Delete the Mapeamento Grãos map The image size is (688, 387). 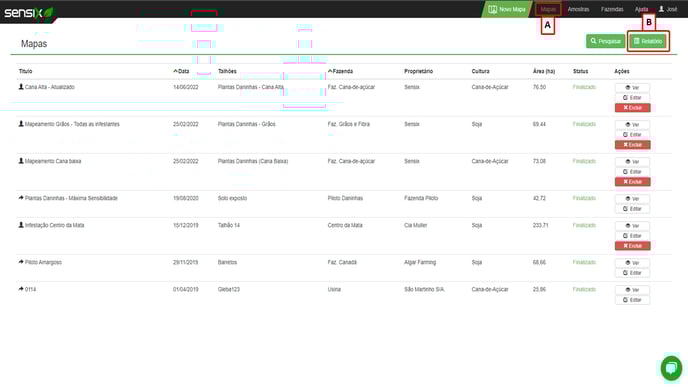pyautogui.click(x=632, y=145)
